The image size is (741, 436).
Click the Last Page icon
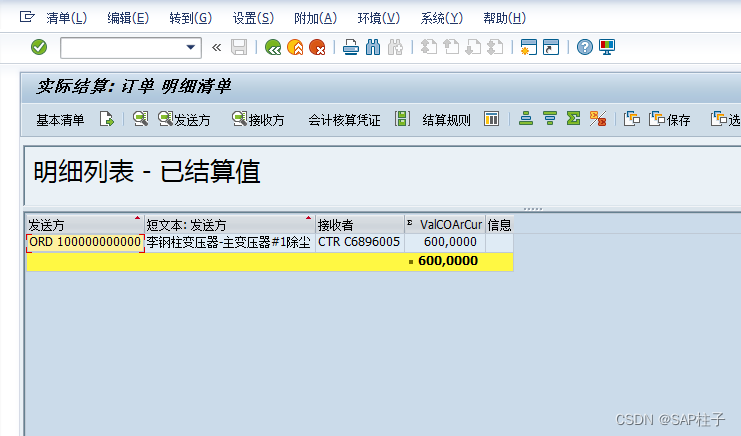click(495, 47)
